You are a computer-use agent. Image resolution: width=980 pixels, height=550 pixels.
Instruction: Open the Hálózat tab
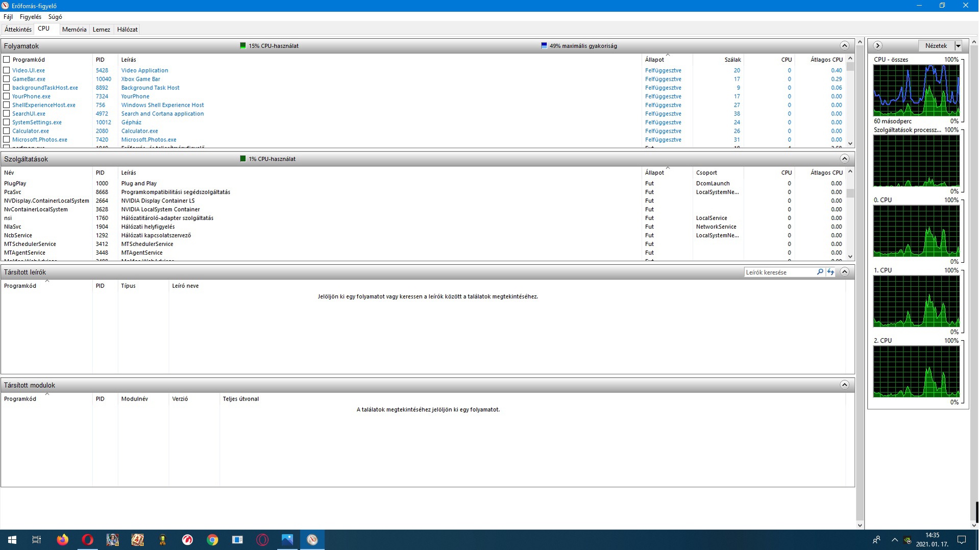coord(127,30)
